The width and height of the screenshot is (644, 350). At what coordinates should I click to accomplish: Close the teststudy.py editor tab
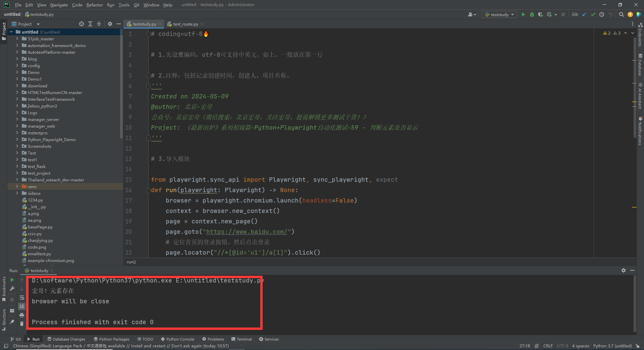(160, 24)
